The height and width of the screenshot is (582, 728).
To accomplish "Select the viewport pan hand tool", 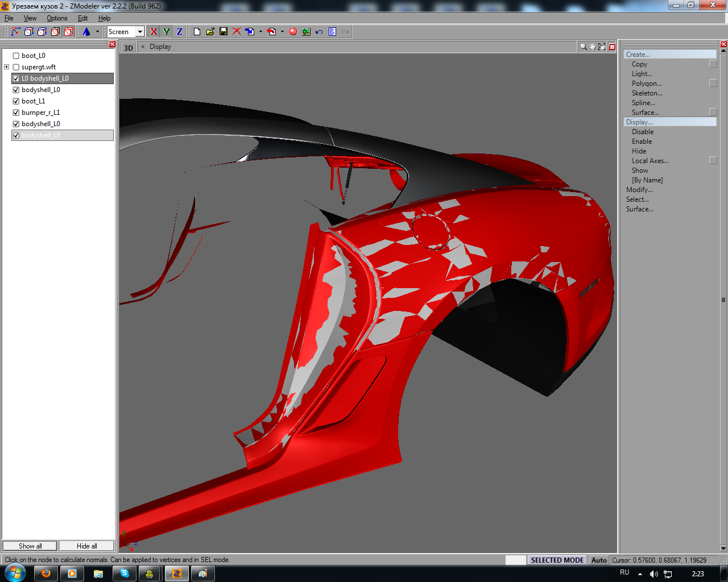I will pyautogui.click(x=592, y=47).
